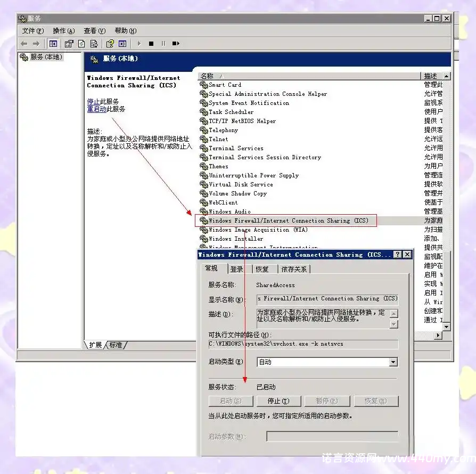This screenshot has height=474, width=476.
Task: Click the gear icon beside Themes
Action: click(x=204, y=166)
